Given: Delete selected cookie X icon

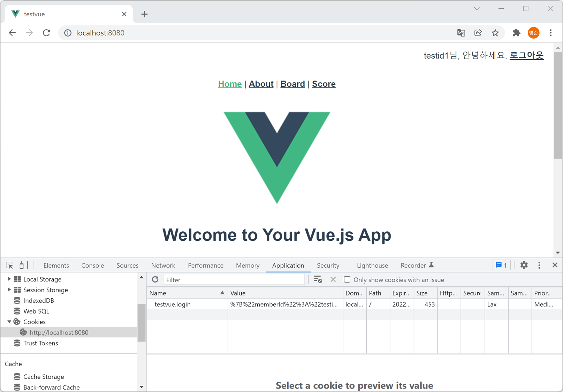Looking at the screenshot, I should coord(333,279).
